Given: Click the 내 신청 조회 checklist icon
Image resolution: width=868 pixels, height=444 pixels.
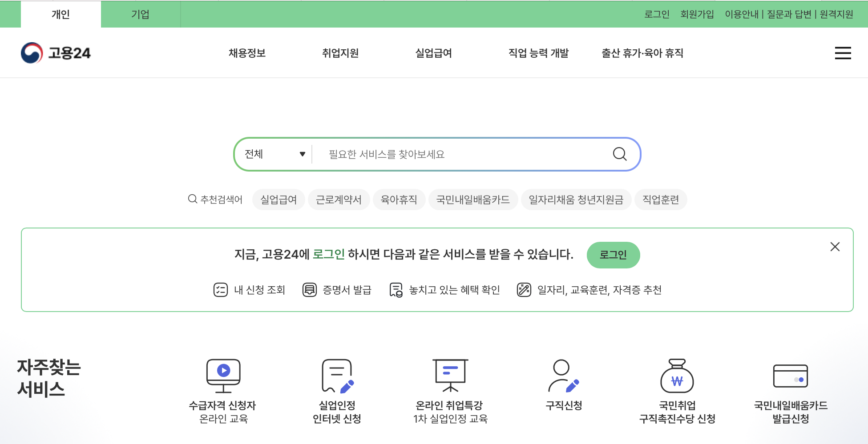Looking at the screenshot, I should 221,290.
